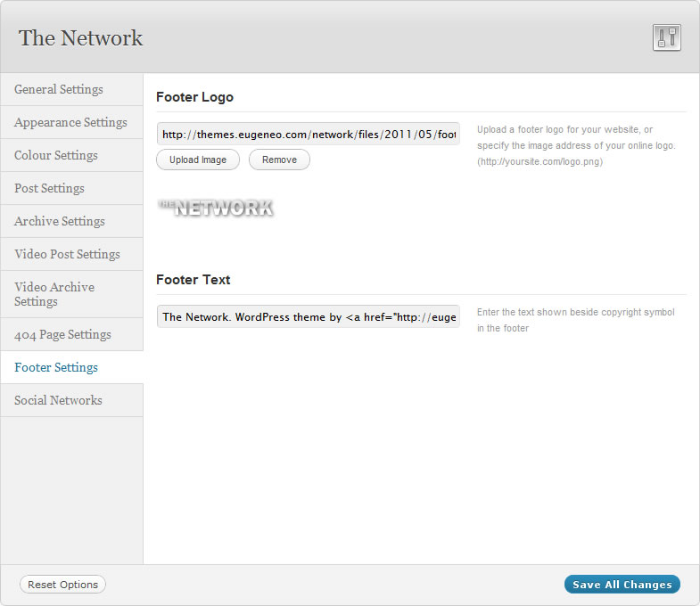Screen dimensions: 700x606
Task: Go to Post Settings tab
Action: coord(49,188)
